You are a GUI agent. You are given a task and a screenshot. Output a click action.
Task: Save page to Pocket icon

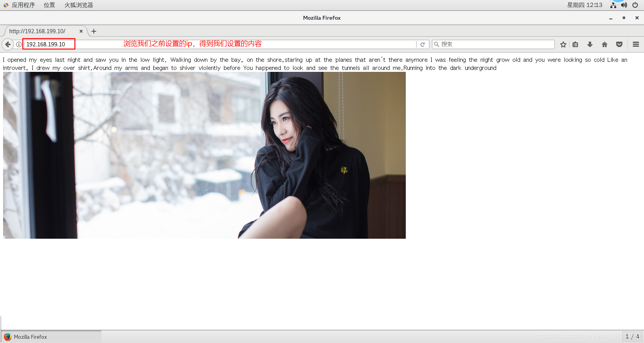[619, 44]
